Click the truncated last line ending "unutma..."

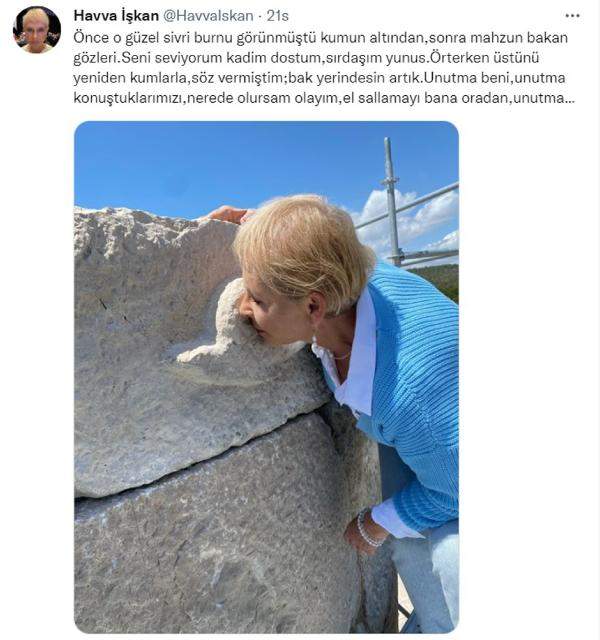324,98
